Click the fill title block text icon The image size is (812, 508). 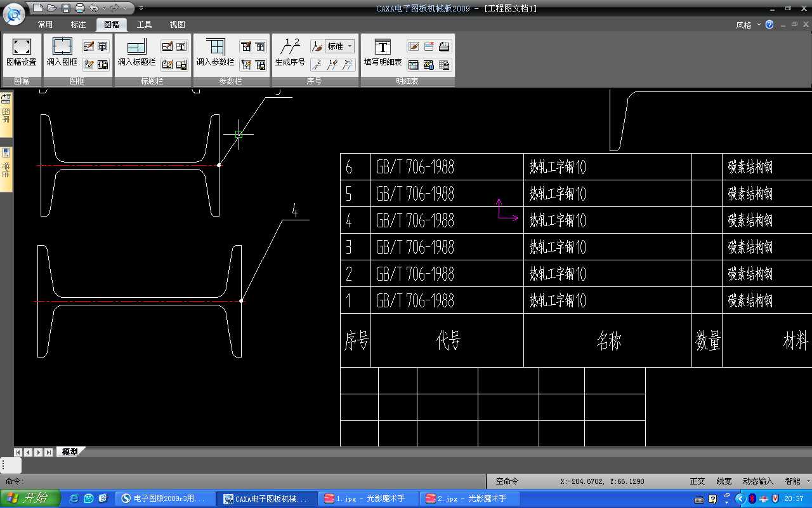point(181,46)
